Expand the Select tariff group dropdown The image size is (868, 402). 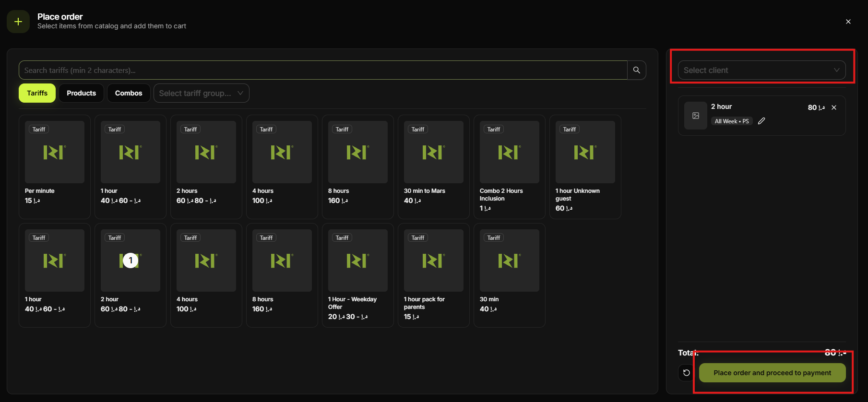point(201,93)
